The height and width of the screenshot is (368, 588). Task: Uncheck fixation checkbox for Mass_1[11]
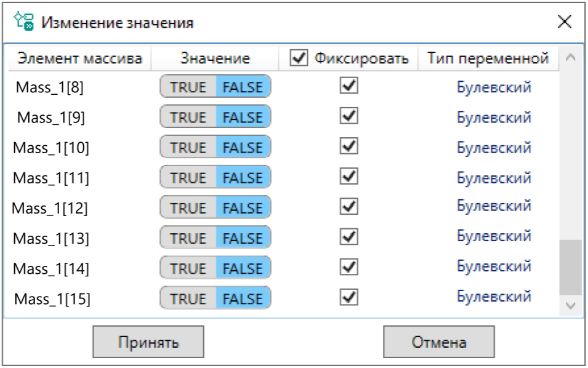click(x=349, y=177)
